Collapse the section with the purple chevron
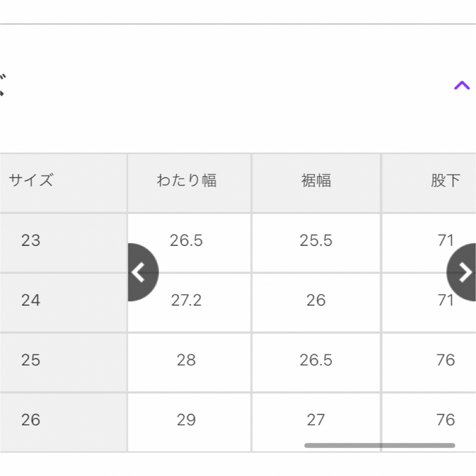This screenshot has height=476, width=476. click(462, 86)
